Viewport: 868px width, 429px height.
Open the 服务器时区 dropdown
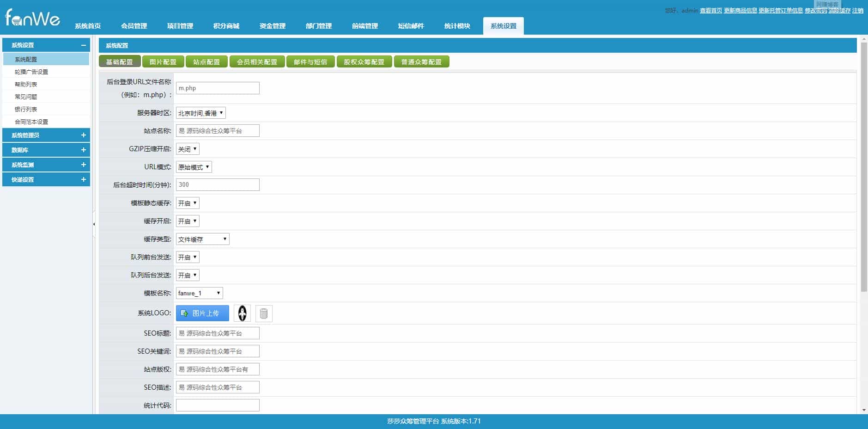coord(201,113)
